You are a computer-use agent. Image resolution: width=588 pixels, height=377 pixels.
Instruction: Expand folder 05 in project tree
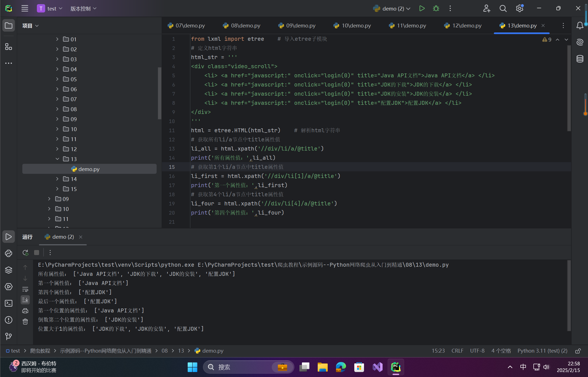[57, 79]
